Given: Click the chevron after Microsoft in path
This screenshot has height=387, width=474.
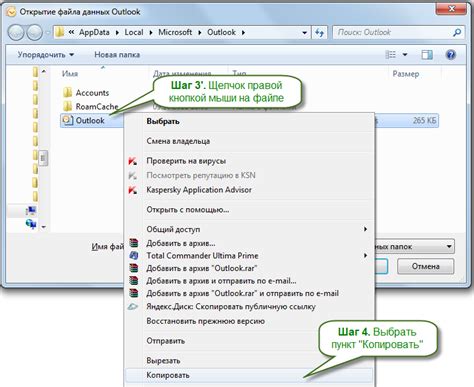Looking at the screenshot, I should click(x=200, y=33).
